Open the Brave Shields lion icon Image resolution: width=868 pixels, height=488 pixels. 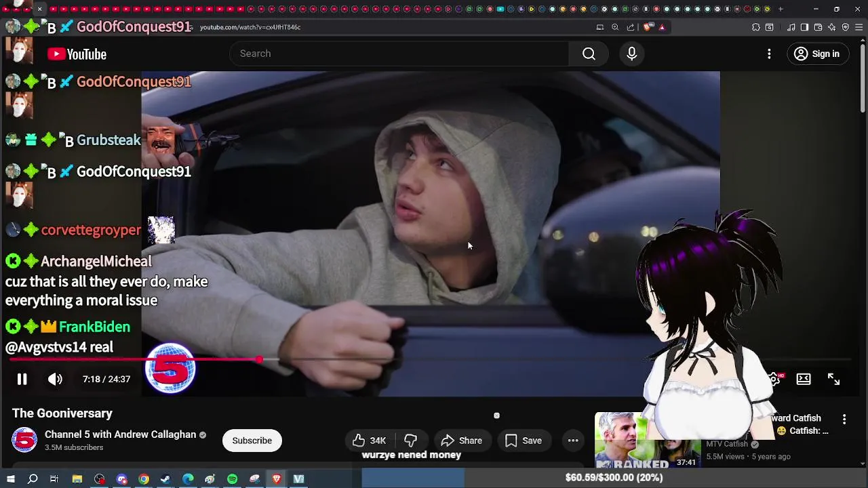pyautogui.click(x=648, y=27)
